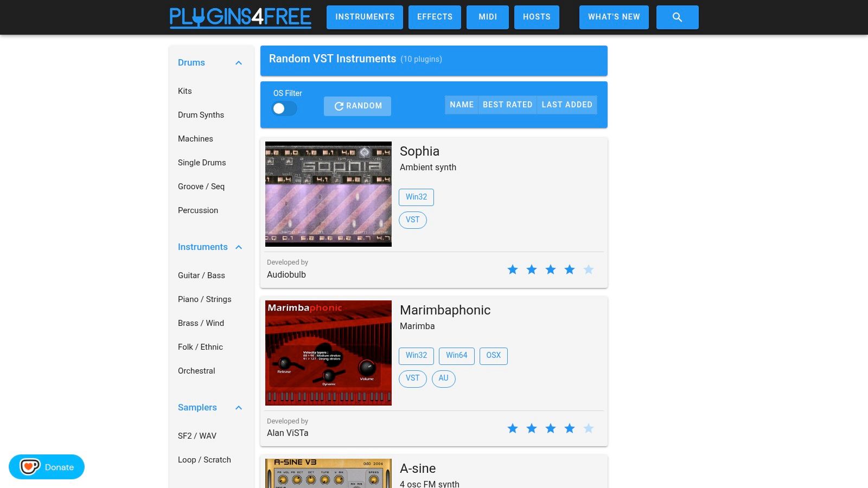
Task: Rate Marimbaphonic with four stars
Action: 570,428
